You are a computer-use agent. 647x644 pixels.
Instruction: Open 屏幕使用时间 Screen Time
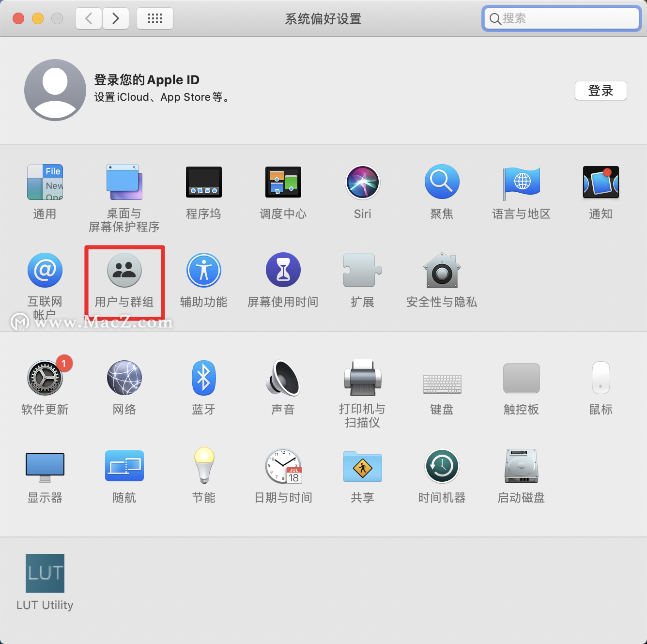[283, 270]
